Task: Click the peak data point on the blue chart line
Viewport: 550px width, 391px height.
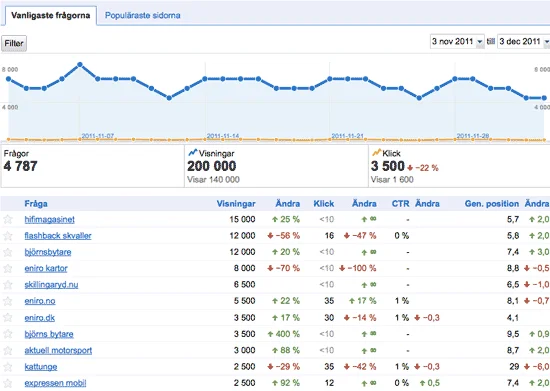Action: tap(80, 65)
